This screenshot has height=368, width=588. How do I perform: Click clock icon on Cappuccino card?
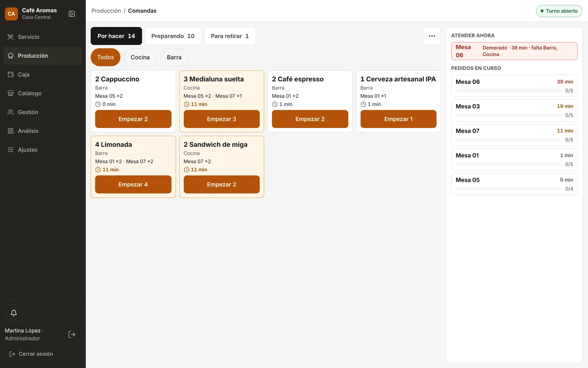point(98,104)
